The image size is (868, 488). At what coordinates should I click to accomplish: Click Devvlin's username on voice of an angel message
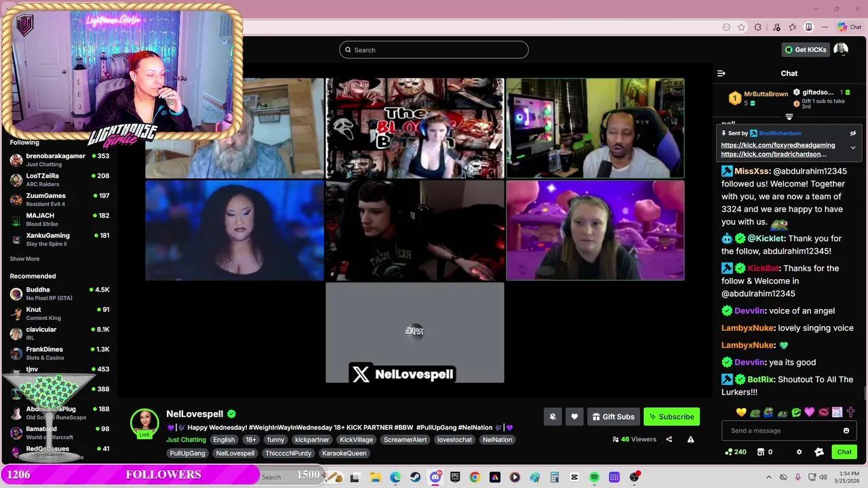[749, 310]
